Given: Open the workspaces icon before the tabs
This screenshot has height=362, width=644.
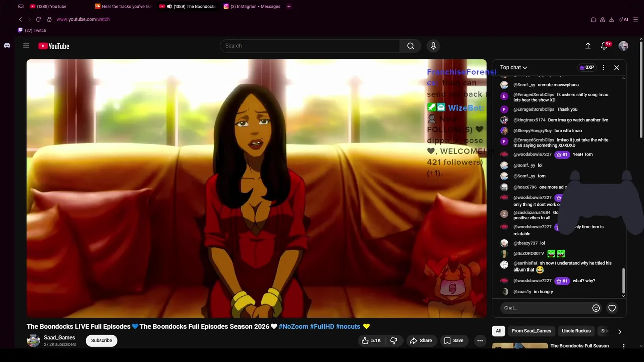Looking at the screenshot, I should coord(21,6).
